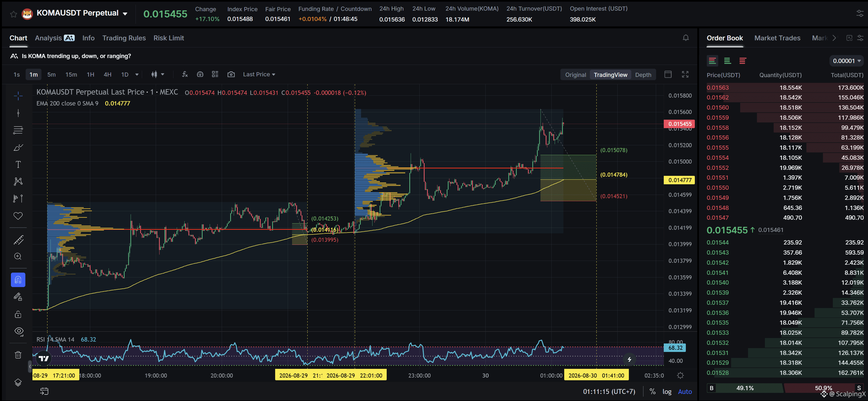Screen dimensions: 868x401
Task: Expand more order book tabs chevron
Action: pos(834,38)
